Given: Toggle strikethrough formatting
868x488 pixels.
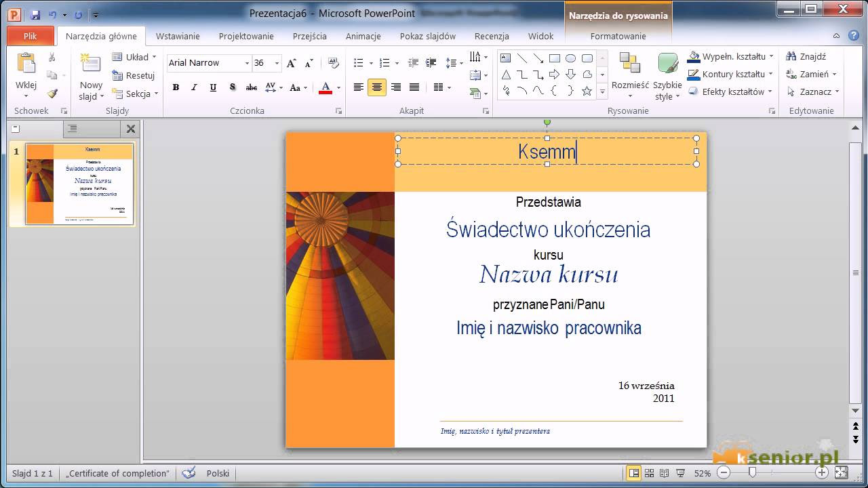Looking at the screenshot, I should 251,87.
